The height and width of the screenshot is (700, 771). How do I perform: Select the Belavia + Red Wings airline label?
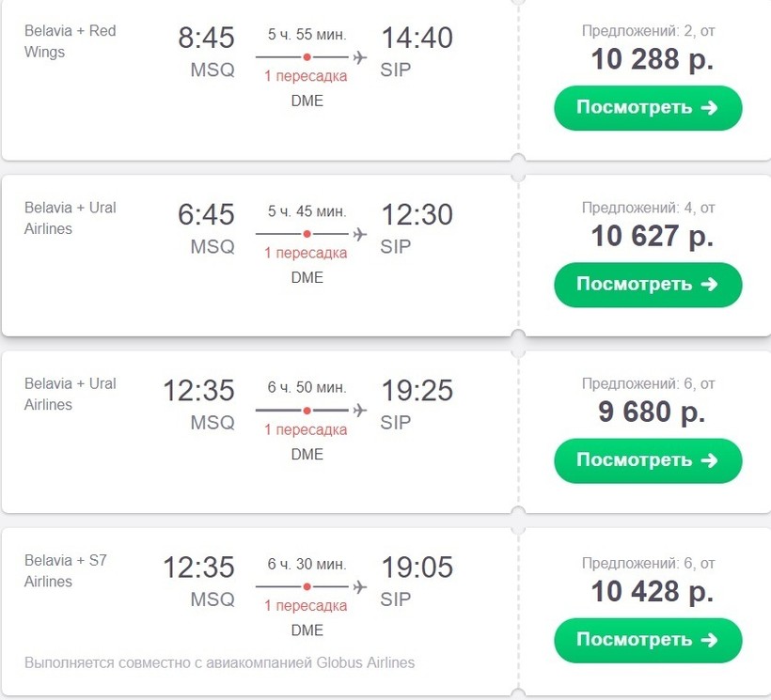click(71, 41)
